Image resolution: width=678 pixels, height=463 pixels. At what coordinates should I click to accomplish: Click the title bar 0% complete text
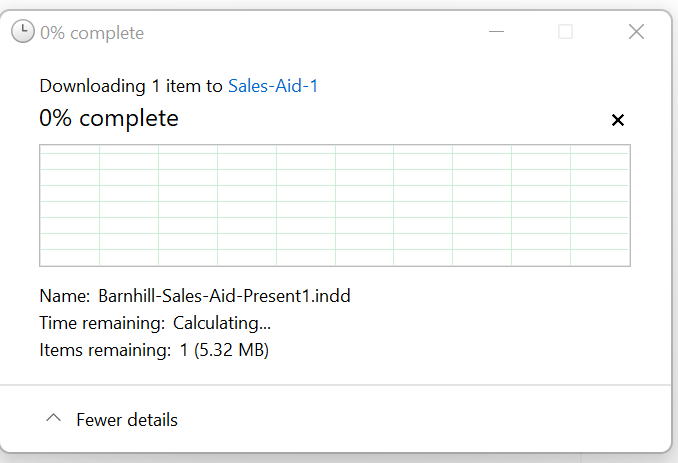pyautogui.click(x=92, y=33)
